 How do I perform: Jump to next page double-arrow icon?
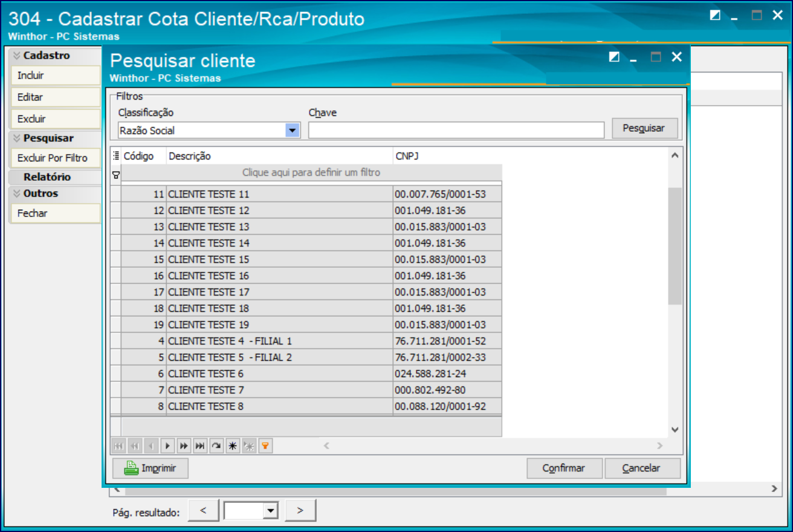pyautogui.click(x=184, y=446)
